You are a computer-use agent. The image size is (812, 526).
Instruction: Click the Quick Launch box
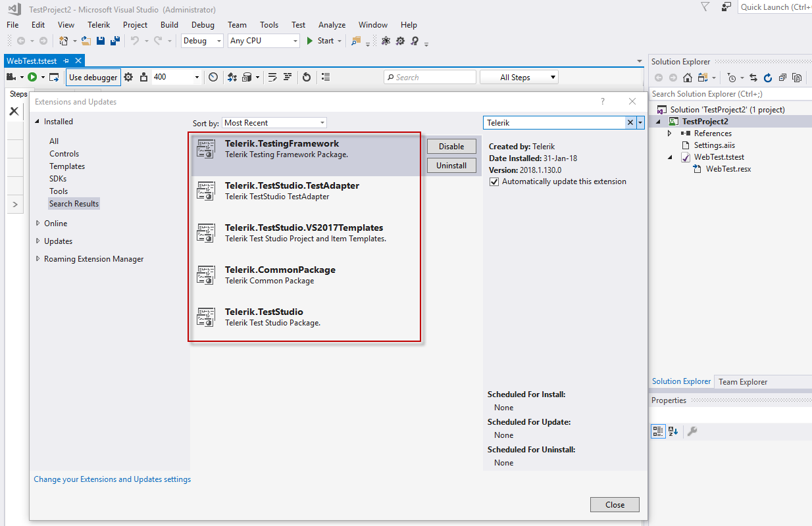pos(774,7)
